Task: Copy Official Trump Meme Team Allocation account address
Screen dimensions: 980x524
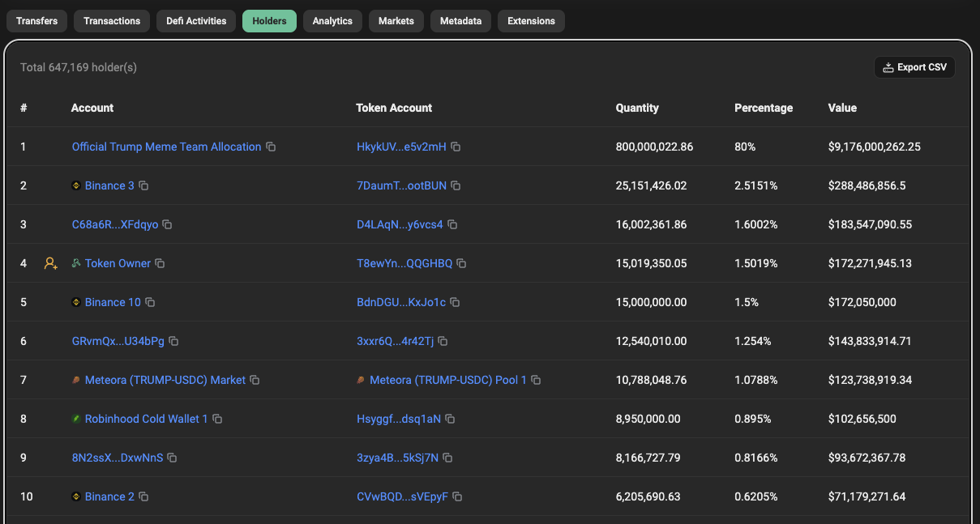Action: tap(271, 147)
